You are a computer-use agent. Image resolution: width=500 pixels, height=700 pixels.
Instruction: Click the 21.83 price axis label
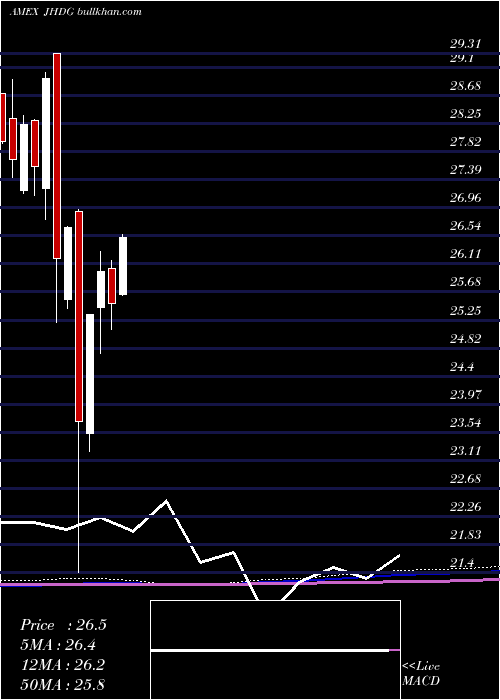465,535
